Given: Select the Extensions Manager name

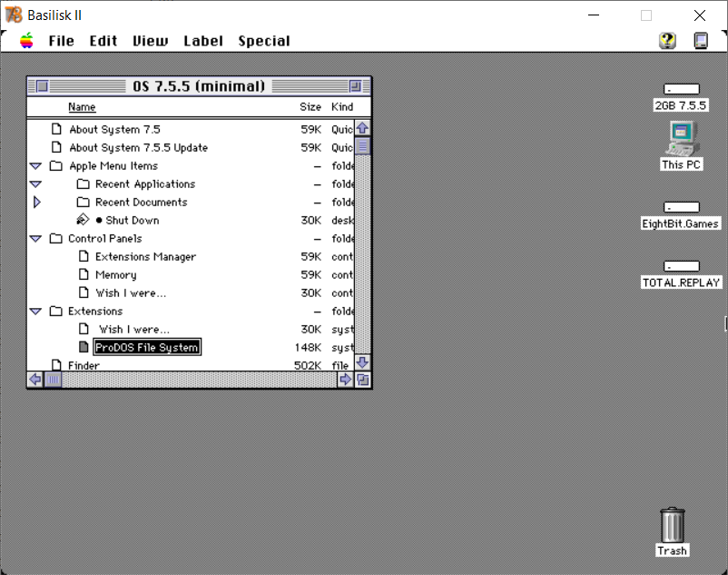Looking at the screenshot, I should (145, 256).
